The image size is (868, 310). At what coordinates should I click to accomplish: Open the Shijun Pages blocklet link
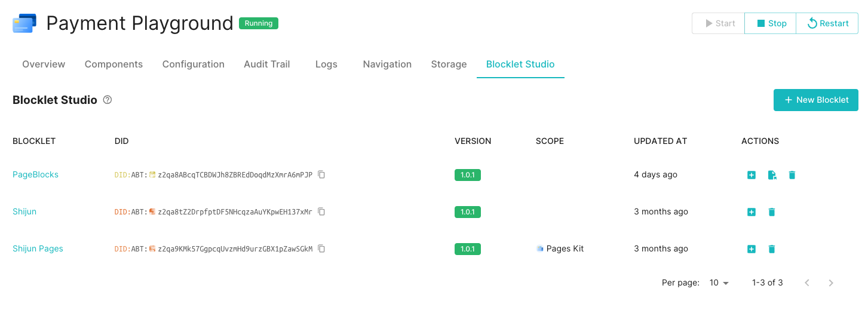coord(38,249)
